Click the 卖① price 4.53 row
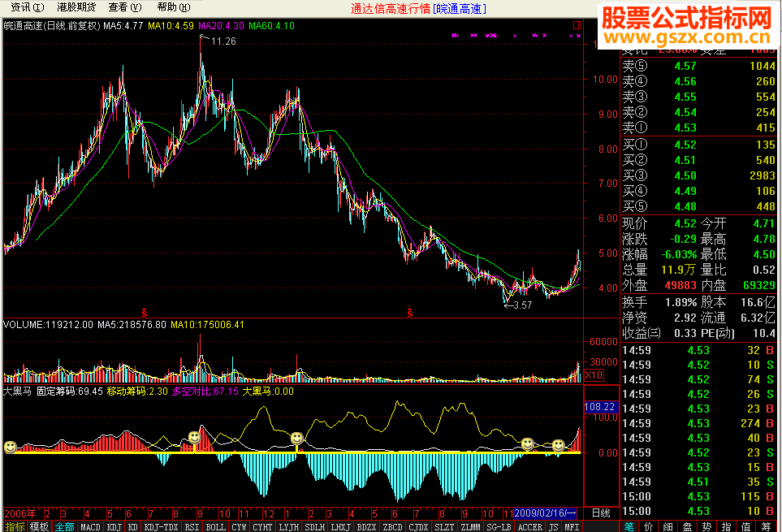 point(698,128)
